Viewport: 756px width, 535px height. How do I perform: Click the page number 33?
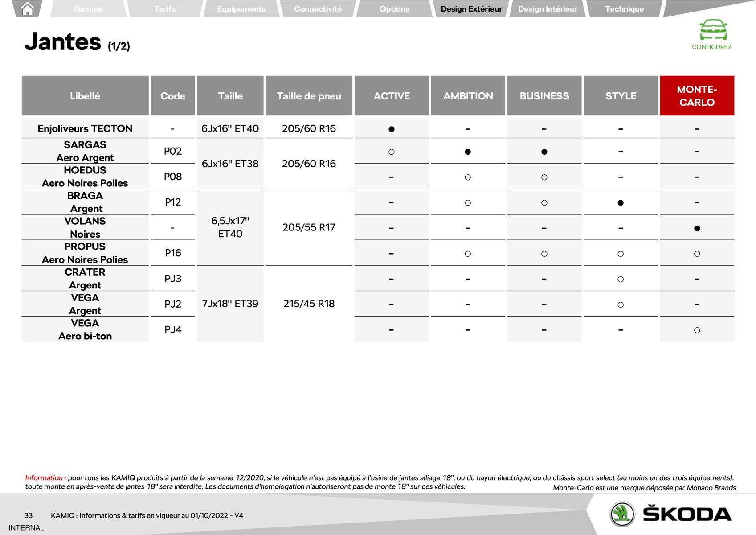[29, 515]
